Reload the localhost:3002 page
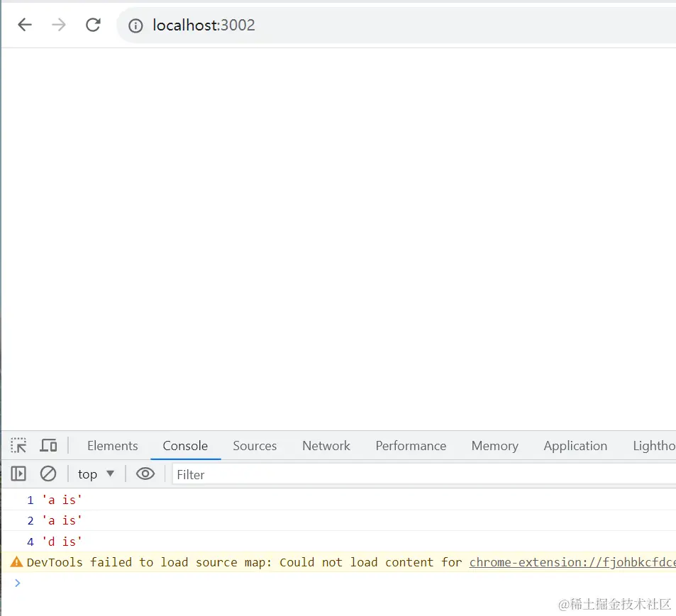This screenshot has width=676, height=616. click(x=93, y=25)
